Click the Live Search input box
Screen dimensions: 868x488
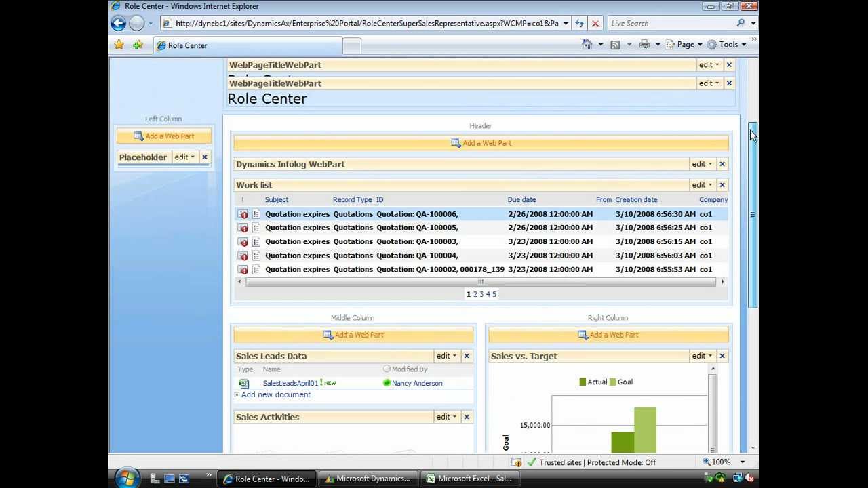671,23
